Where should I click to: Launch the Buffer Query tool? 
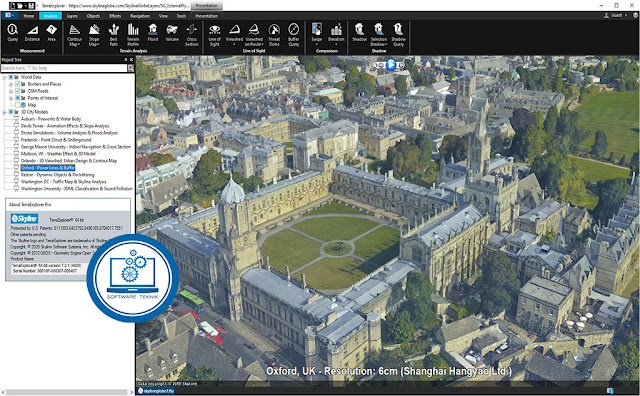[x=294, y=35]
